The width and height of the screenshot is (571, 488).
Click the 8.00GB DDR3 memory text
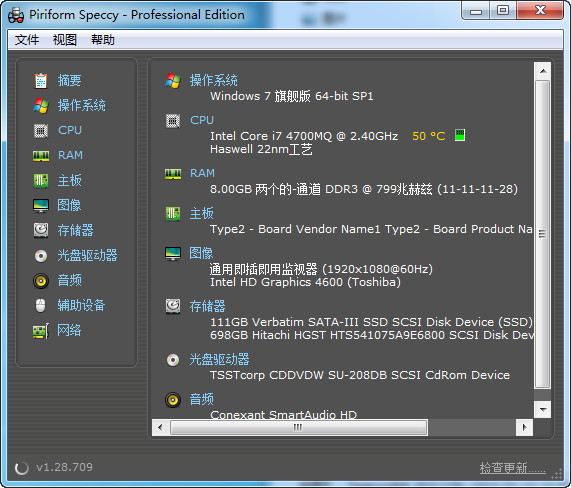click(364, 189)
